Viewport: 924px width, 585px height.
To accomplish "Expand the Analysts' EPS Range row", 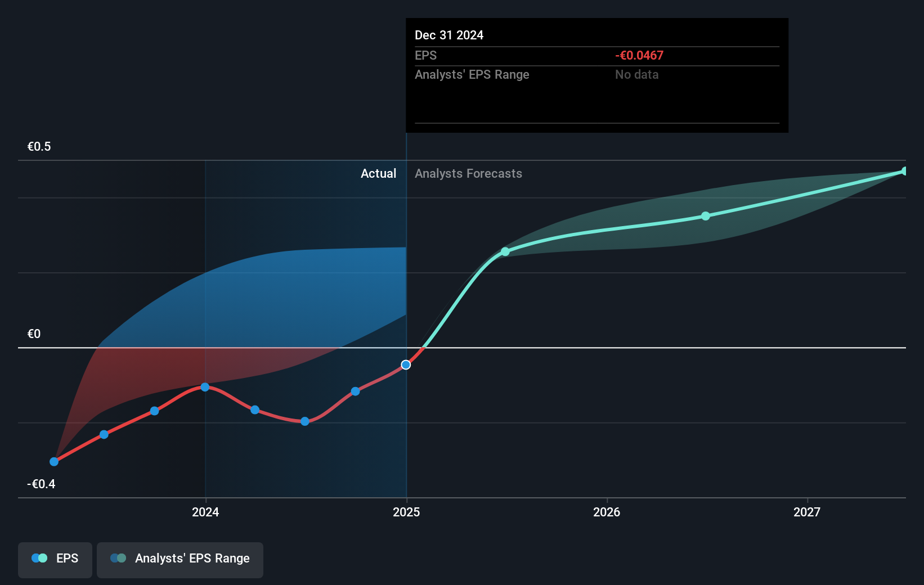I will click(472, 74).
